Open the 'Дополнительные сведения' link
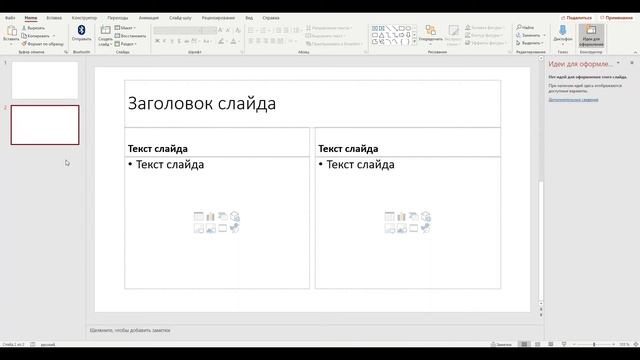 click(x=573, y=100)
